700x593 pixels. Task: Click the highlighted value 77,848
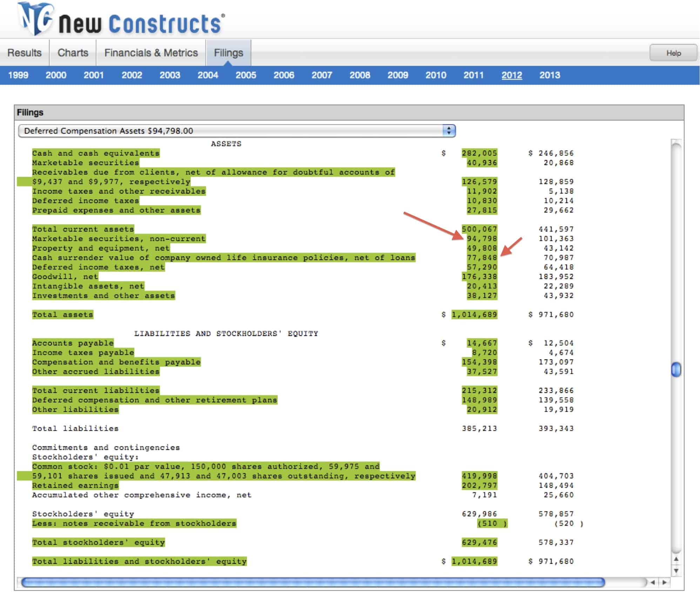pos(482,258)
